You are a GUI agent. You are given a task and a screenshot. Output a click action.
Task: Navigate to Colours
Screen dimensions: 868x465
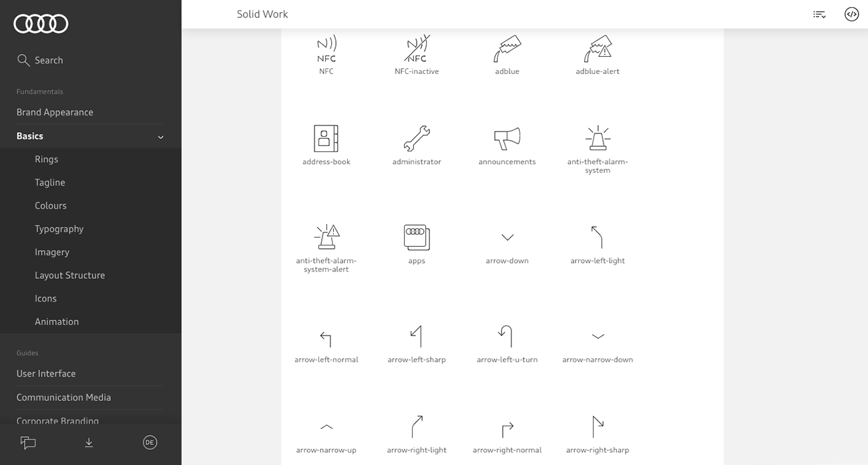(x=51, y=205)
